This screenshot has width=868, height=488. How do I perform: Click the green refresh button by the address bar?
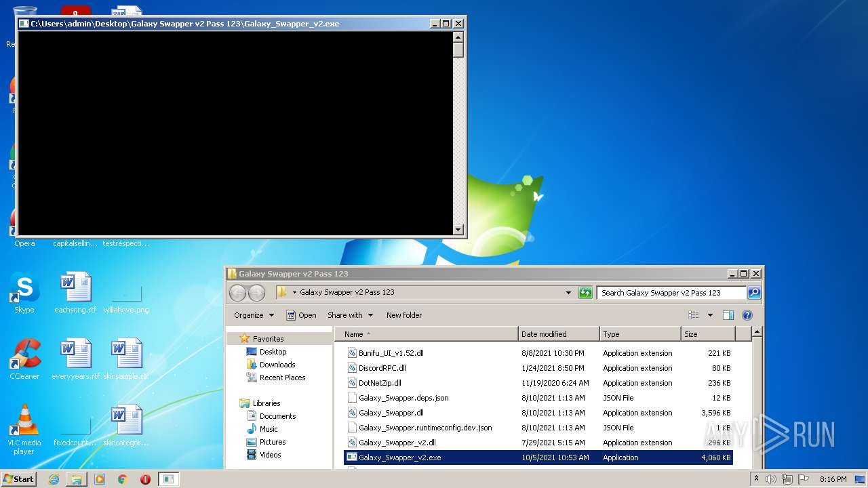tap(585, 293)
